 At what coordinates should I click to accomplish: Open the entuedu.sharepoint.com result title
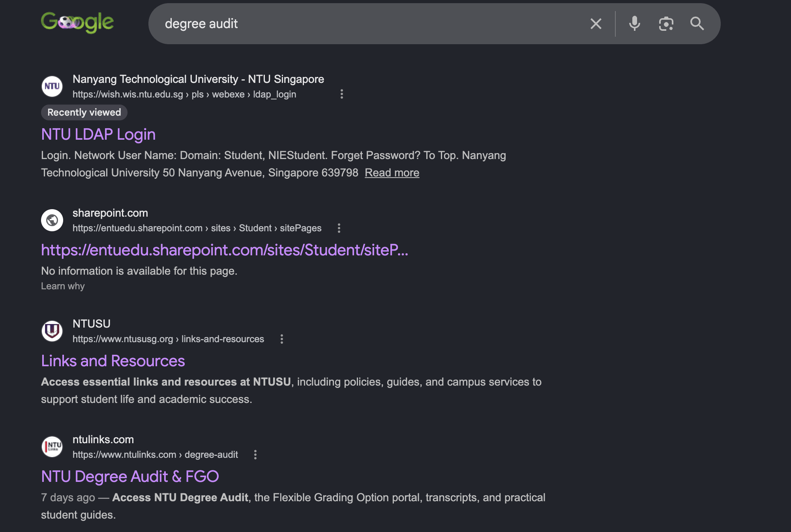(x=225, y=250)
